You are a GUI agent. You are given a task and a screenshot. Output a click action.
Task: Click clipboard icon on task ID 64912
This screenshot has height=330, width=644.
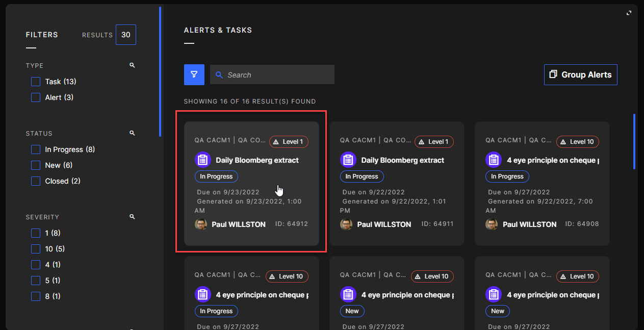(202, 160)
